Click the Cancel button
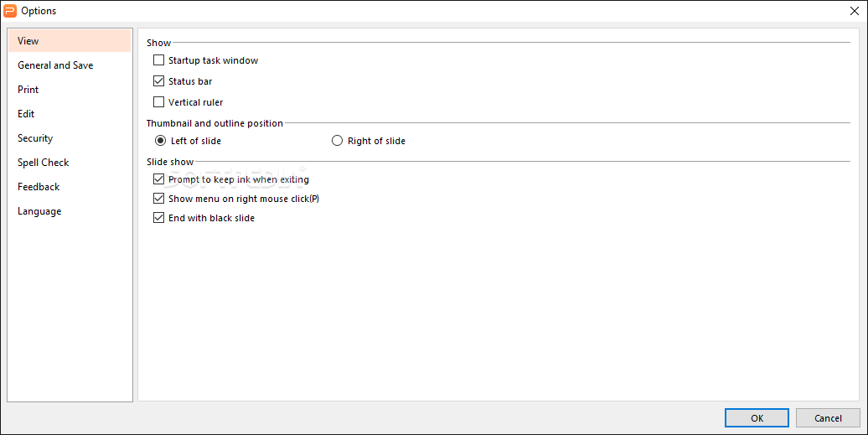 828,418
